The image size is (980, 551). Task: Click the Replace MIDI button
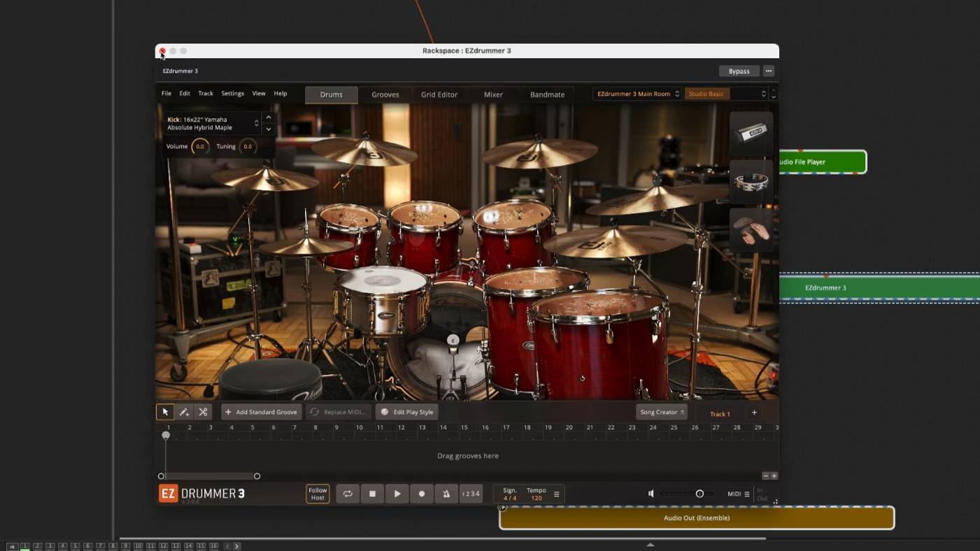338,412
